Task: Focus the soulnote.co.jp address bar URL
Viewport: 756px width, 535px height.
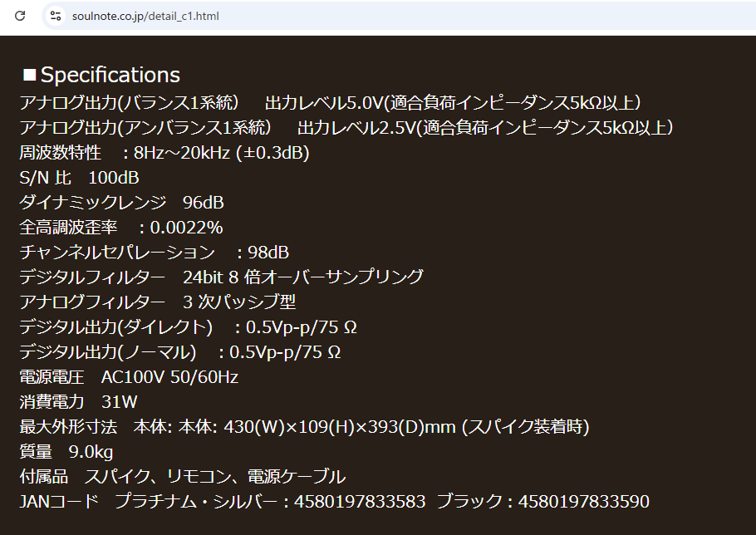Action: (145, 16)
